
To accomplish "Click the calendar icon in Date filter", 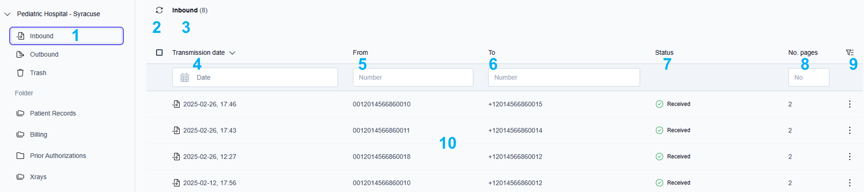I will 185,78.
